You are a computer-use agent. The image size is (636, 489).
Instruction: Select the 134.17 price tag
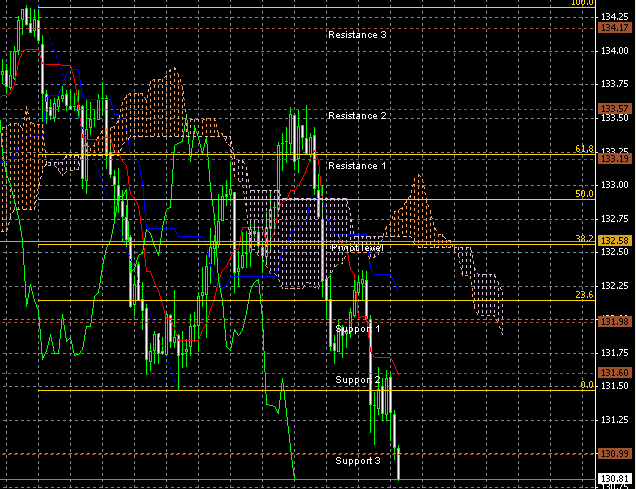[615, 28]
